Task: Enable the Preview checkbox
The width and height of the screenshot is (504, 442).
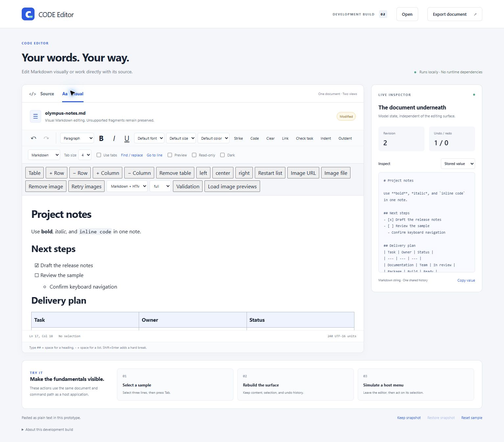Action: point(170,155)
